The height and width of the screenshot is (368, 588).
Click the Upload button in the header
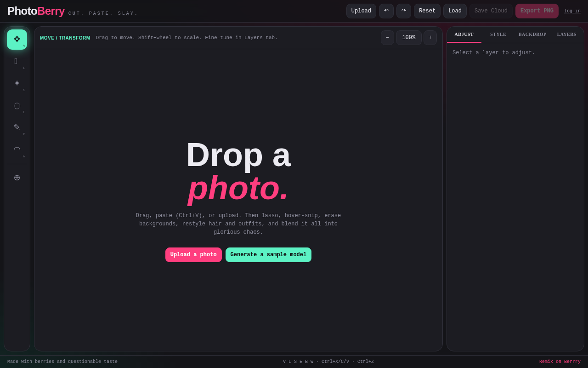[361, 11]
